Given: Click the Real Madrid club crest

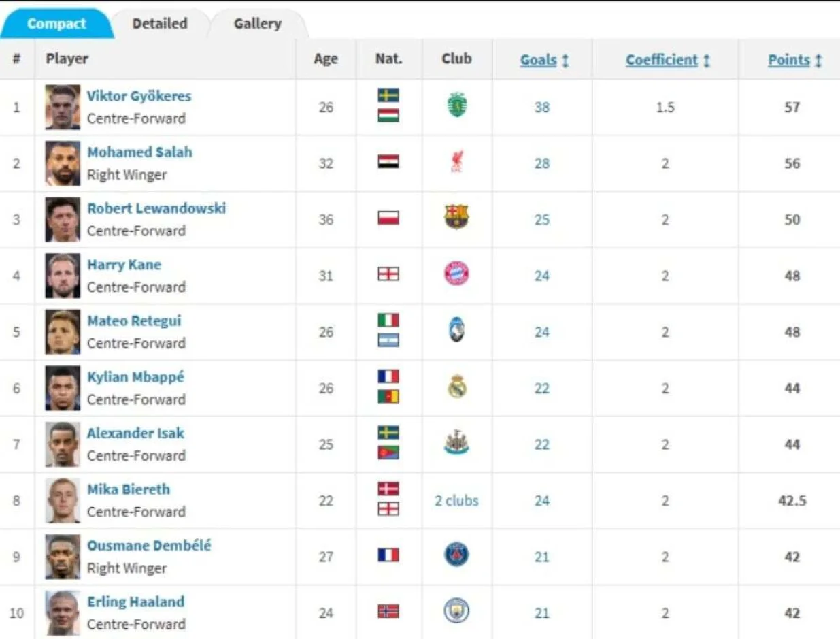Looking at the screenshot, I should [456, 387].
